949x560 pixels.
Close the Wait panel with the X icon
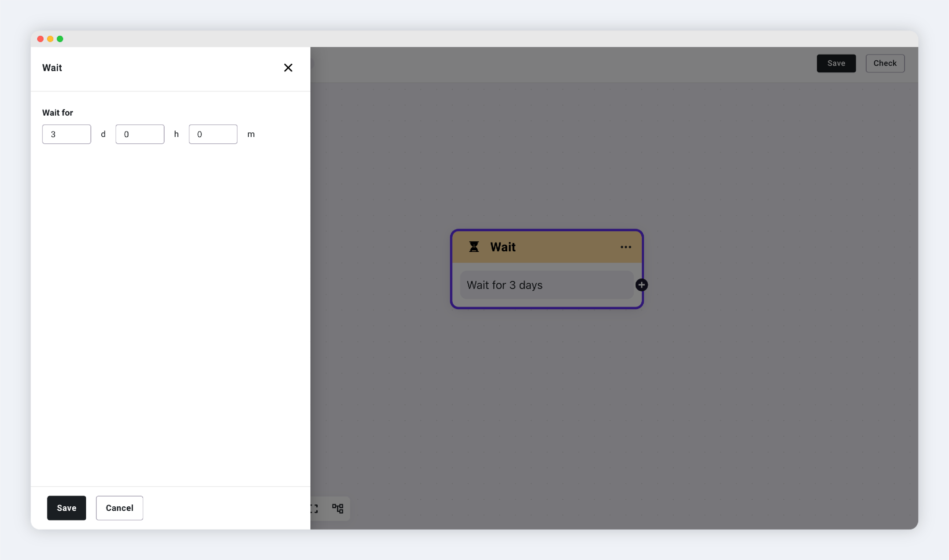click(x=288, y=67)
